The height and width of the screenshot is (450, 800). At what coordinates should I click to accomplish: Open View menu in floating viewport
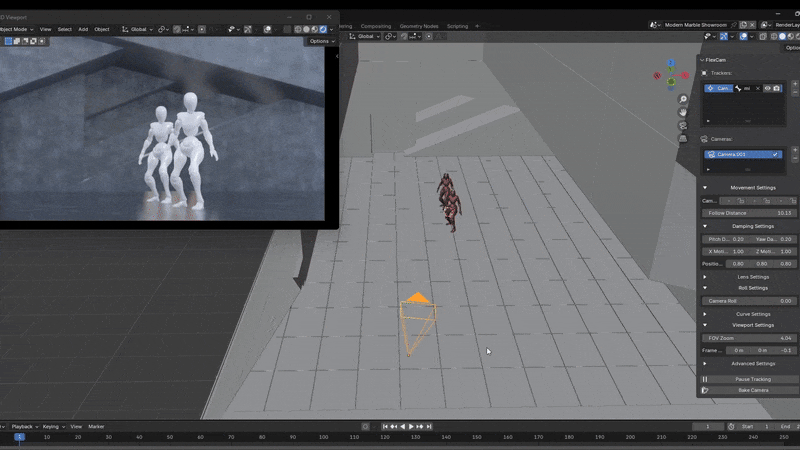click(45, 29)
